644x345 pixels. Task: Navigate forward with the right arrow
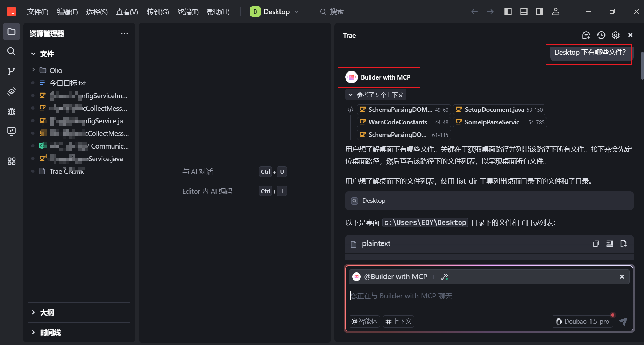[x=490, y=12]
